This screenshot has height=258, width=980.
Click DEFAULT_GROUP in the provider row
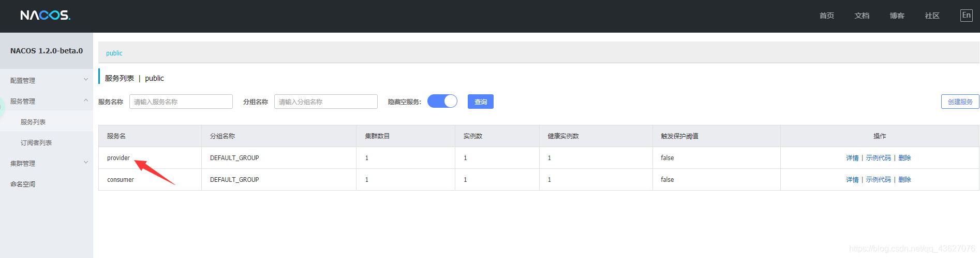tap(234, 158)
